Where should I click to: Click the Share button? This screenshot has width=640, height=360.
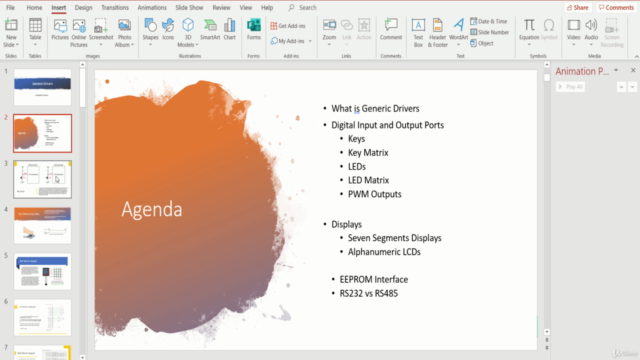pos(578,7)
